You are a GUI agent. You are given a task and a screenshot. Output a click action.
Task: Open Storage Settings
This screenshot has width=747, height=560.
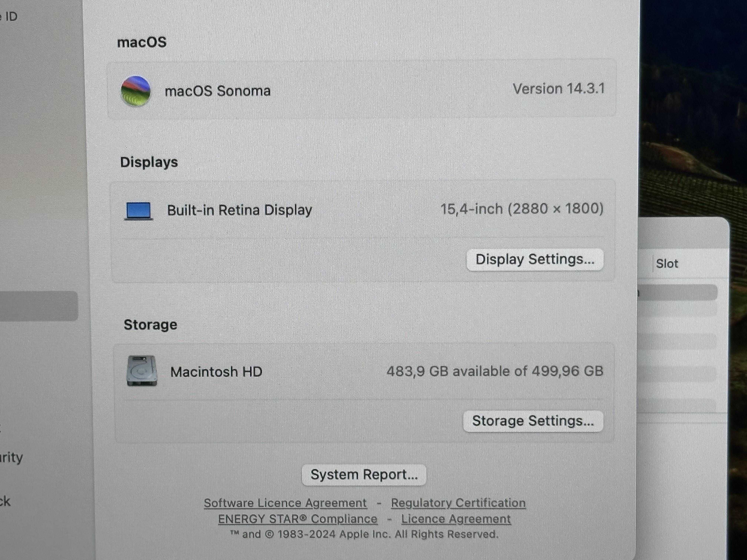point(533,421)
